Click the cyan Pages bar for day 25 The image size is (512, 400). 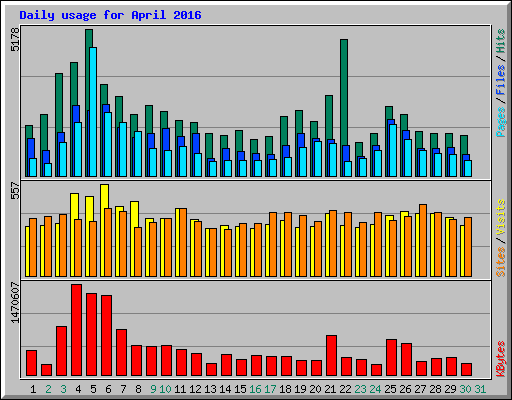393,151
